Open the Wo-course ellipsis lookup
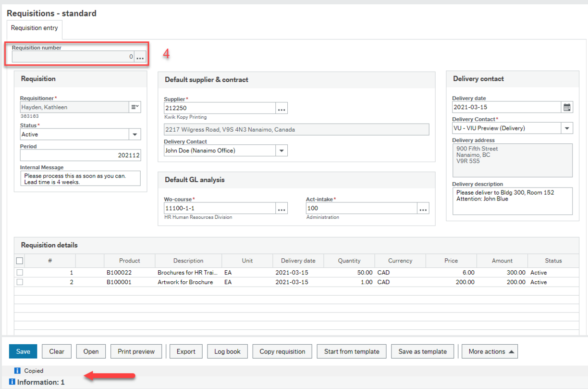Image resolution: width=588 pixels, height=389 pixels. pyautogui.click(x=282, y=208)
